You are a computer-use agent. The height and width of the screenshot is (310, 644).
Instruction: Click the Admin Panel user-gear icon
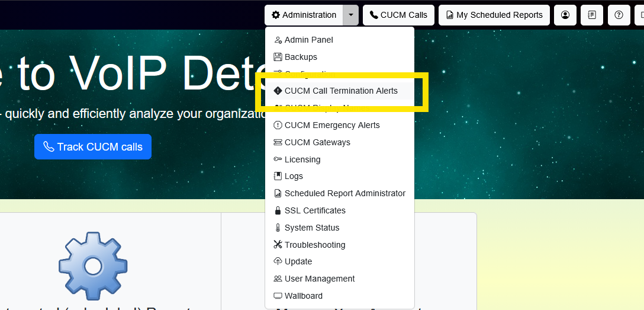(278, 40)
